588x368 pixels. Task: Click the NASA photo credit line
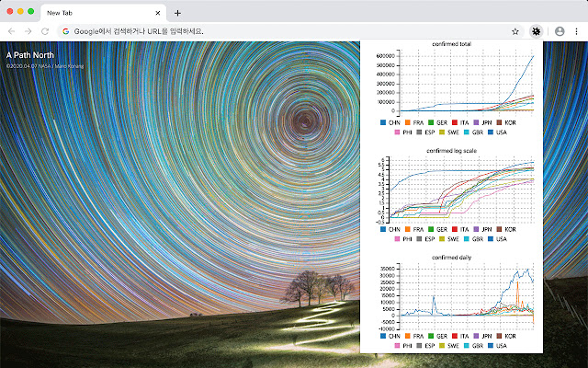45,66
